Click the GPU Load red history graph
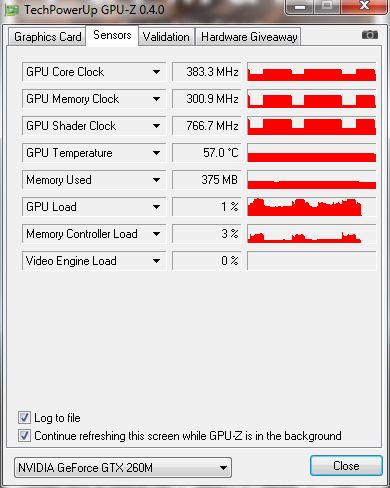 pyautogui.click(x=312, y=207)
